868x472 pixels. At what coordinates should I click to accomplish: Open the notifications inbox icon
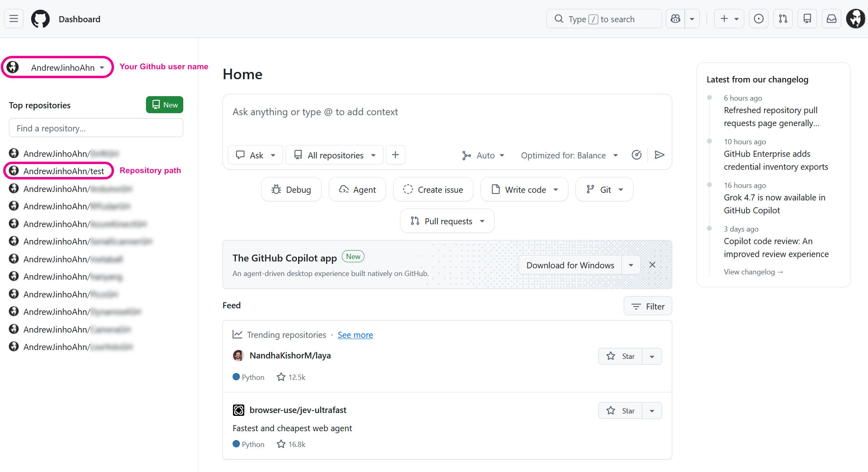(x=832, y=19)
